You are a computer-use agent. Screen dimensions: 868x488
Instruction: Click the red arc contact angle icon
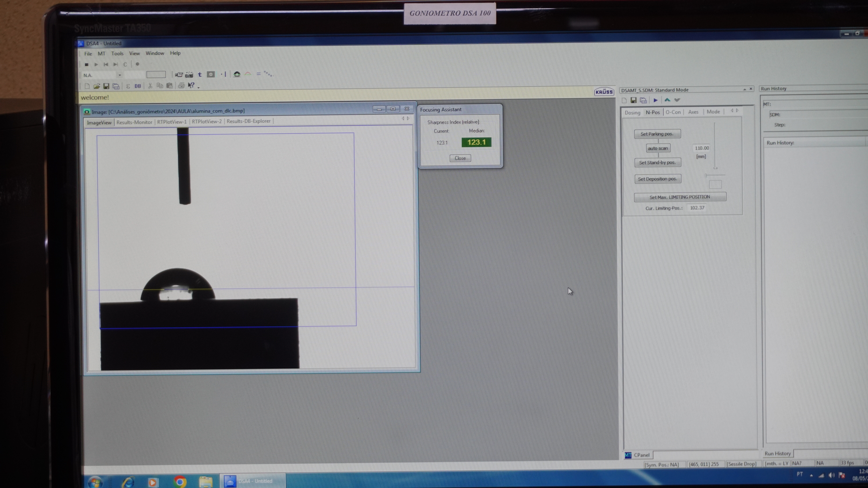248,74
